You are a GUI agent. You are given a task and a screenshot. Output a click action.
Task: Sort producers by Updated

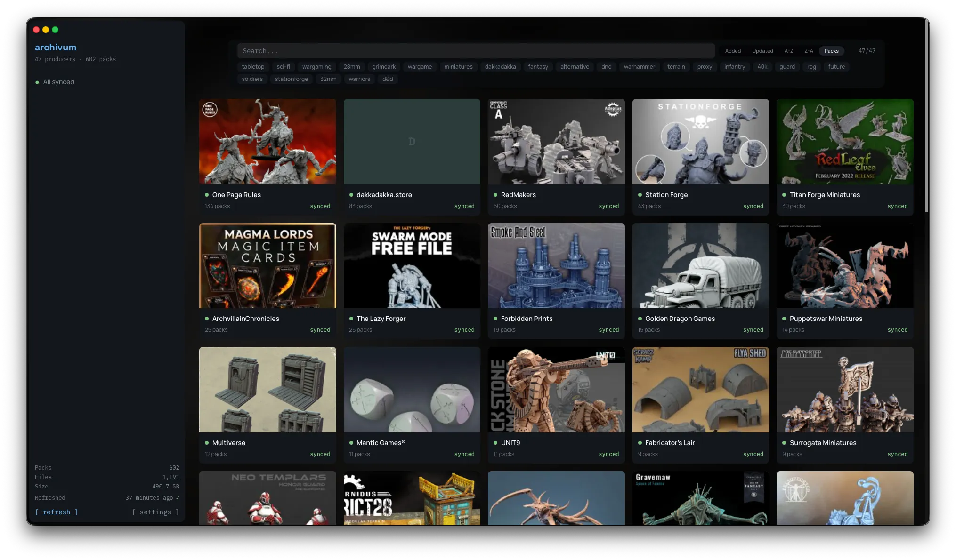click(762, 51)
